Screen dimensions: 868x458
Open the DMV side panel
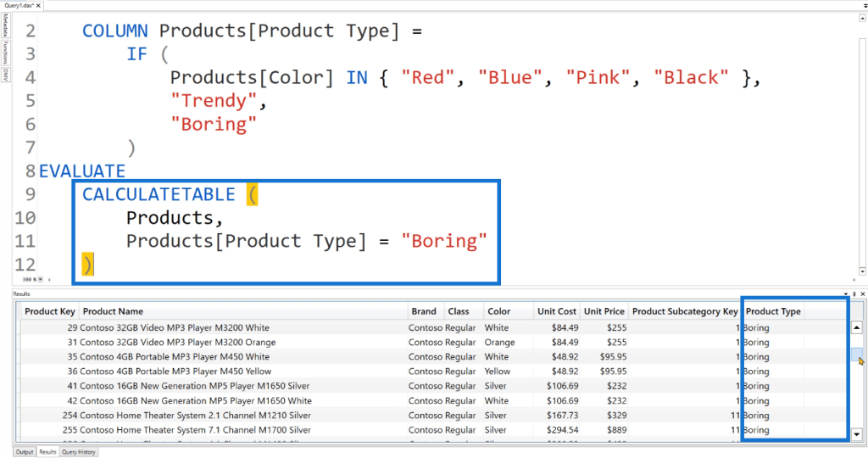[6, 75]
